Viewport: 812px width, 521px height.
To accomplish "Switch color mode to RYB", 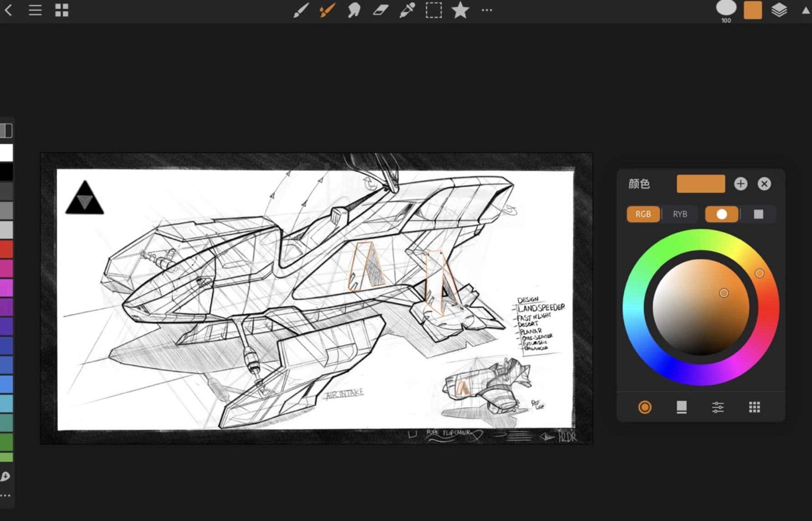I will point(680,214).
